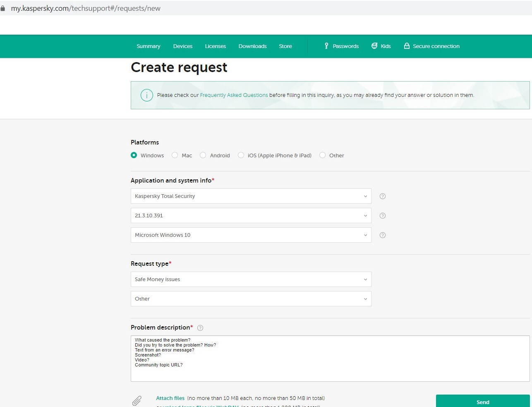Click the Platforms section label
532x407 pixels.
click(x=145, y=142)
